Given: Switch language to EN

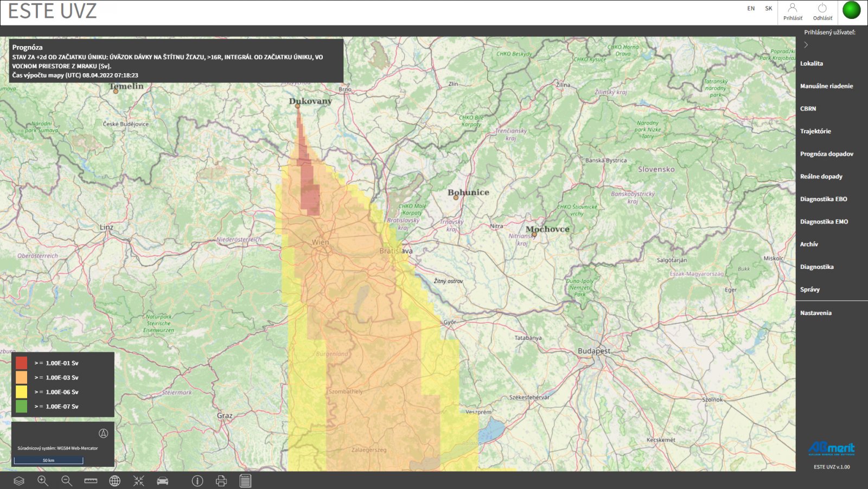Looking at the screenshot, I should tap(751, 9).
